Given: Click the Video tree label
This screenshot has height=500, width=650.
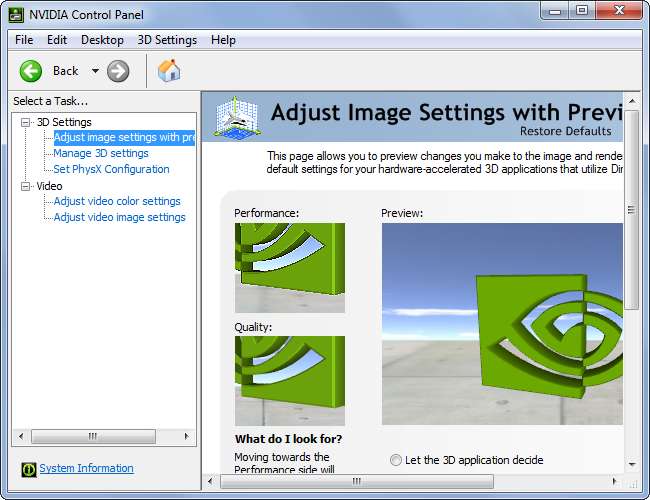Looking at the screenshot, I should point(49,186).
